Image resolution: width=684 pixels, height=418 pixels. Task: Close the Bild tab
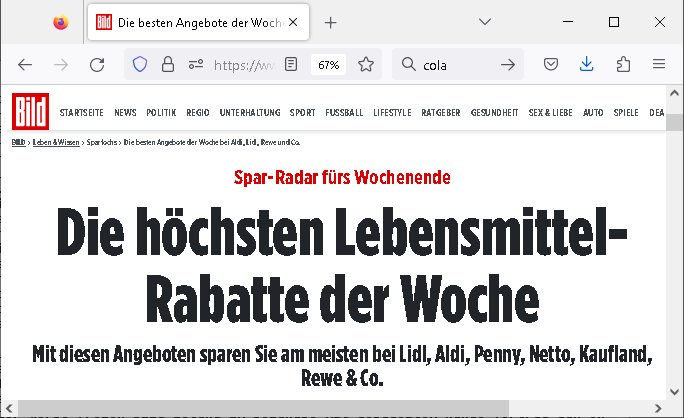pyautogui.click(x=293, y=22)
